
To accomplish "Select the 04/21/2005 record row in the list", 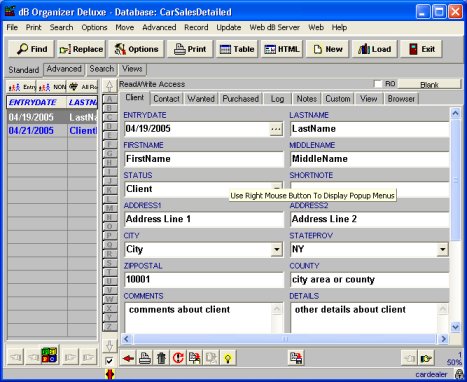I will click(x=52, y=131).
